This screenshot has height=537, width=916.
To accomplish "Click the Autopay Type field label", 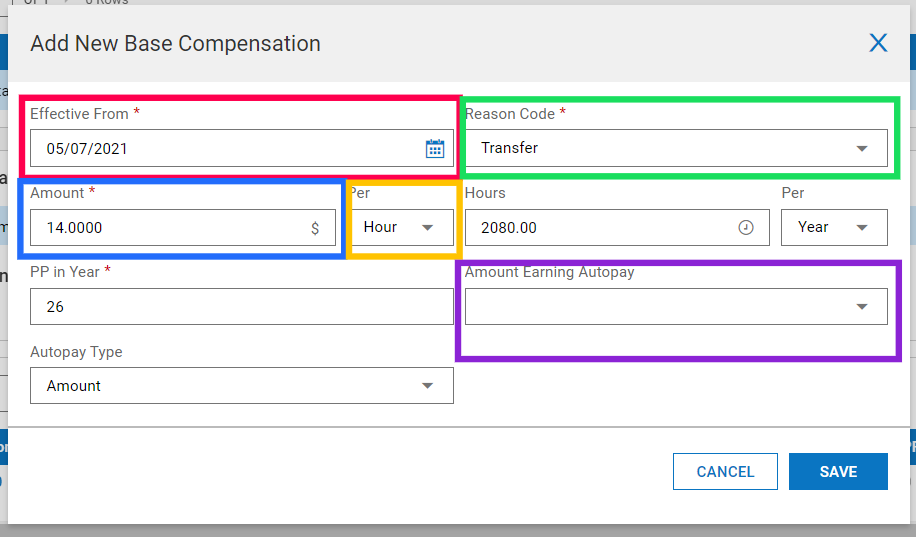I will (x=76, y=352).
